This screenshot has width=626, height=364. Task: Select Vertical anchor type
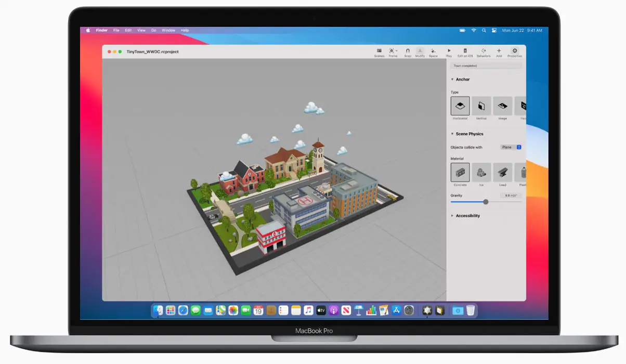click(481, 106)
